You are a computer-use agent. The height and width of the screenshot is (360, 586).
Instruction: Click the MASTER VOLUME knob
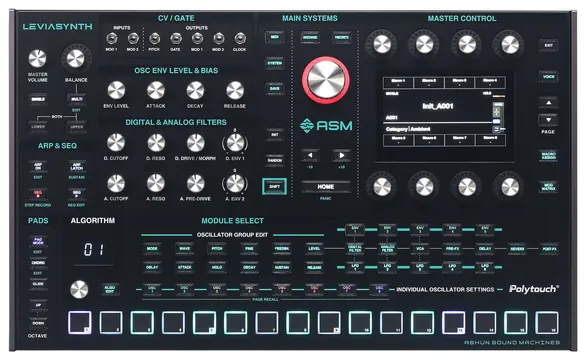[37, 59]
